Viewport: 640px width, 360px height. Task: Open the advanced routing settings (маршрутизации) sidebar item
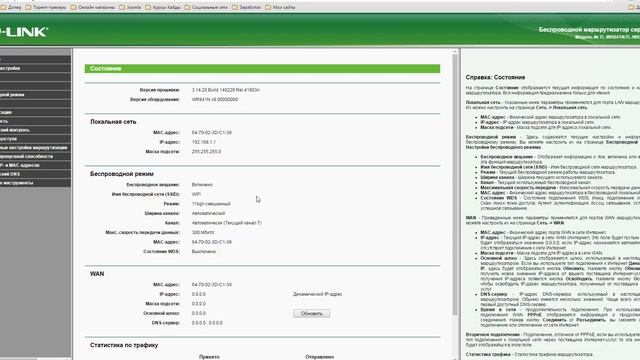pyautogui.click(x=35, y=147)
